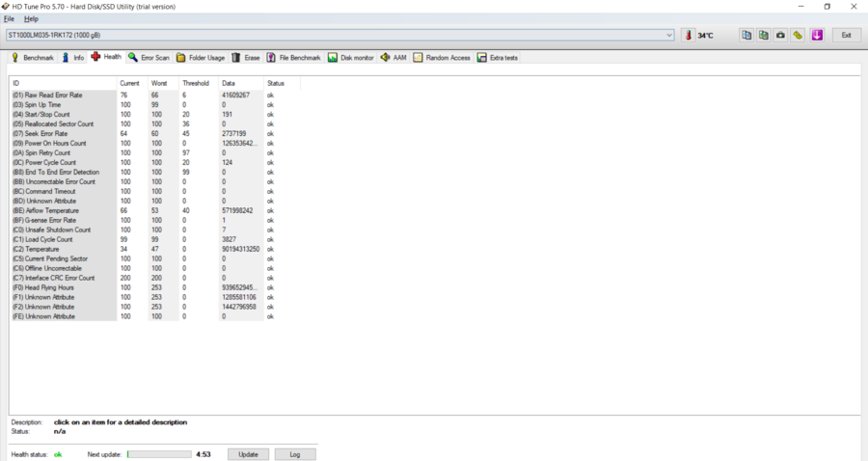Image resolution: width=868 pixels, height=461 pixels.
Task: Click the camera save screenshot icon
Action: tap(780, 35)
